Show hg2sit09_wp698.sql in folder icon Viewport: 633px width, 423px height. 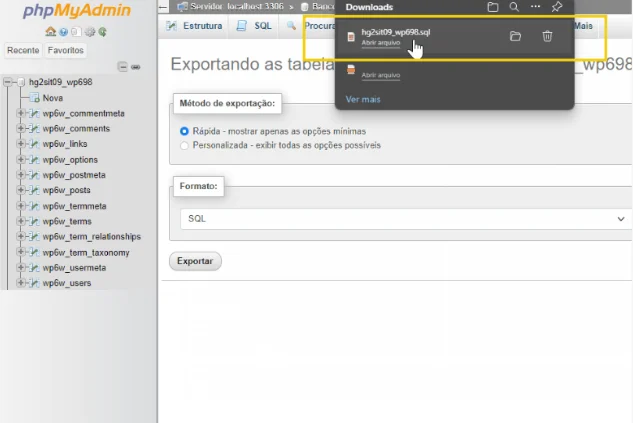(x=515, y=36)
